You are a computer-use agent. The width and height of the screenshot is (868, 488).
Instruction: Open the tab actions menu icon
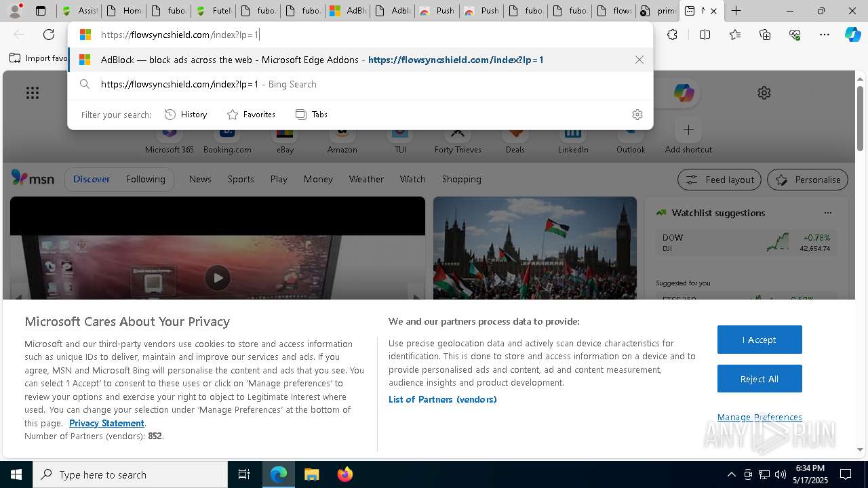[41, 11]
